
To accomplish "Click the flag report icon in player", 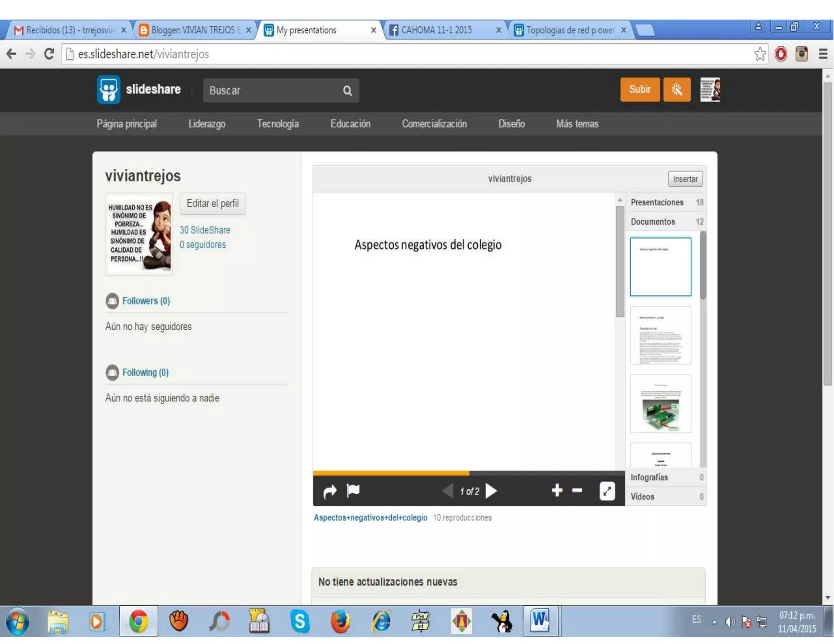I will (353, 491).
